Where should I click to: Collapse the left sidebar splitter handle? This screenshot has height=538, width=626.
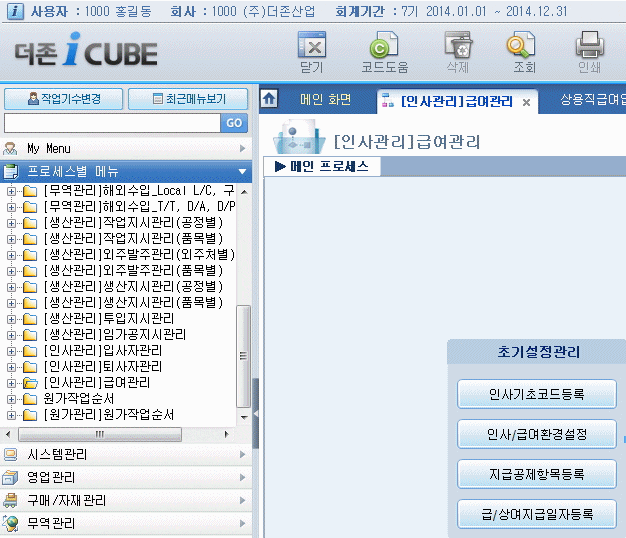[256, 413]
